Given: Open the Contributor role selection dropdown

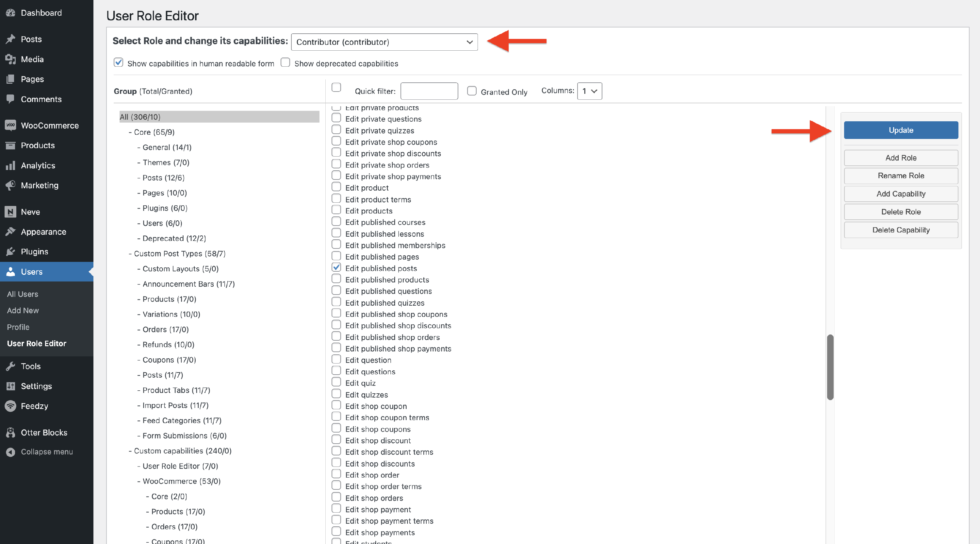Looking at the screenshot, I should (384, 42).
